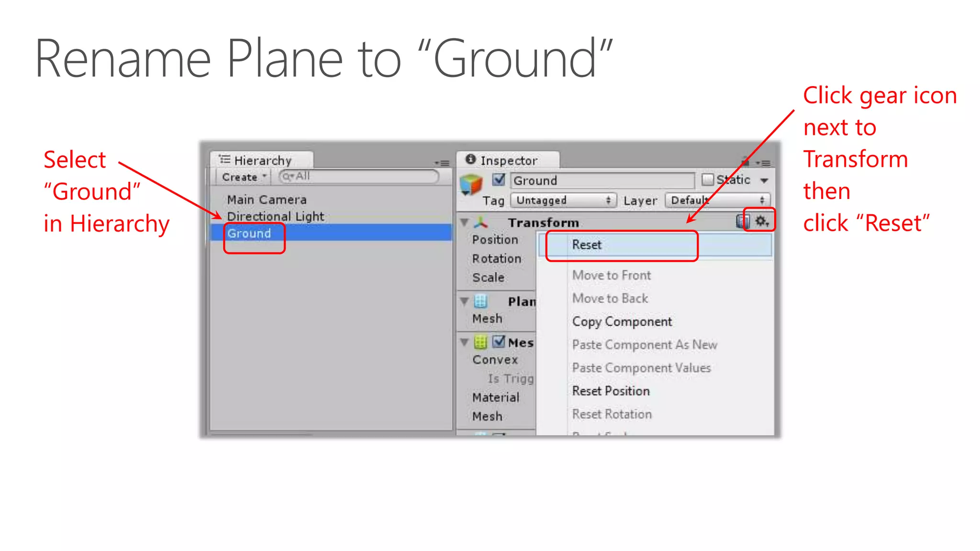This screenshot has height=551, width=980.
Task: Choose Reset Position in the menu
Action: [x=611, y=391]
